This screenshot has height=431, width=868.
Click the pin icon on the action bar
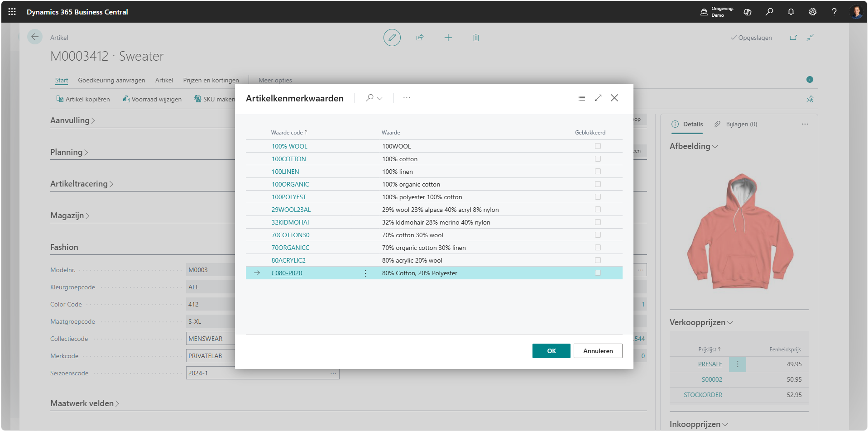point(810,99)
